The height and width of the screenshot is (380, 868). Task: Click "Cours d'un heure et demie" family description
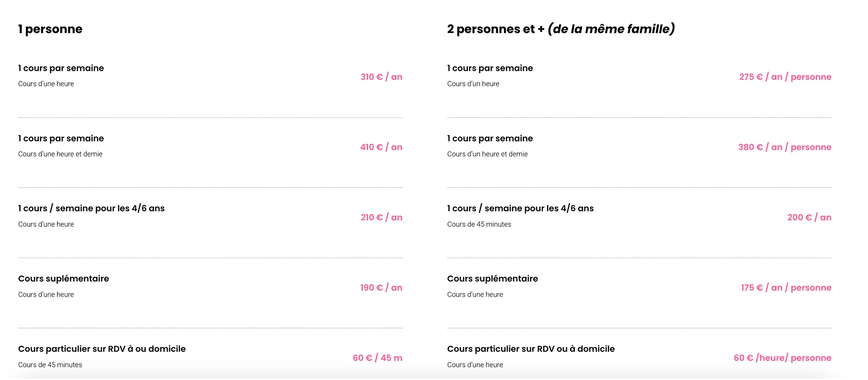pos(487,154)
